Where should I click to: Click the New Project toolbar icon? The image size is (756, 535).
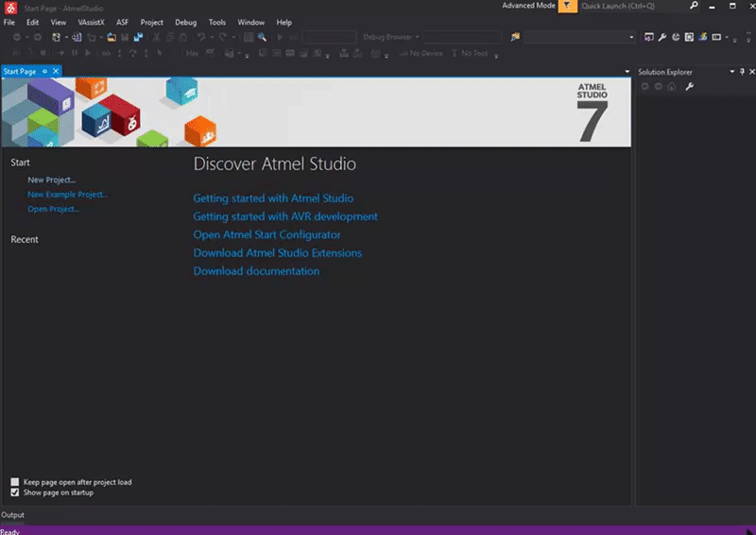coord(56,37)
